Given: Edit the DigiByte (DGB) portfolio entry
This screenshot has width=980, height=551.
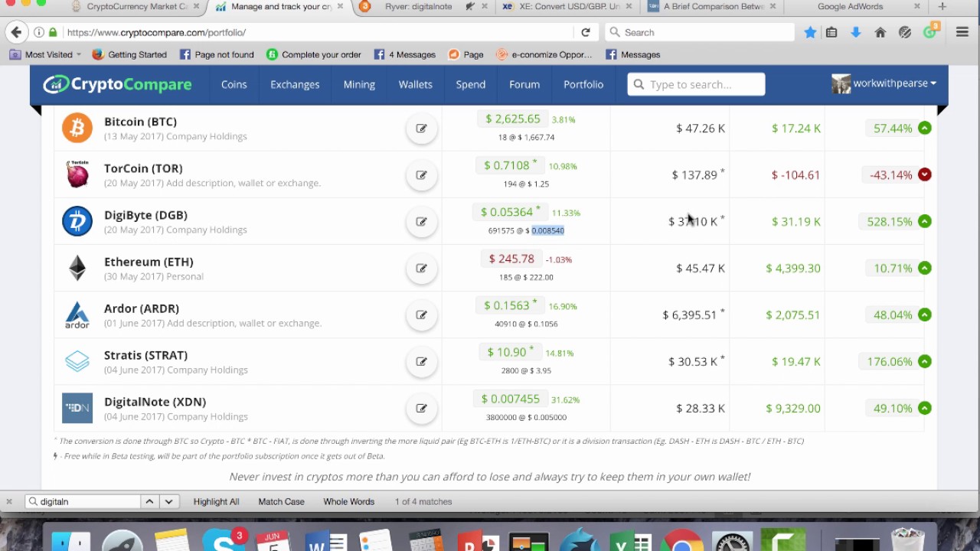Looking at the screenshot, I should (x=421, y=222).
